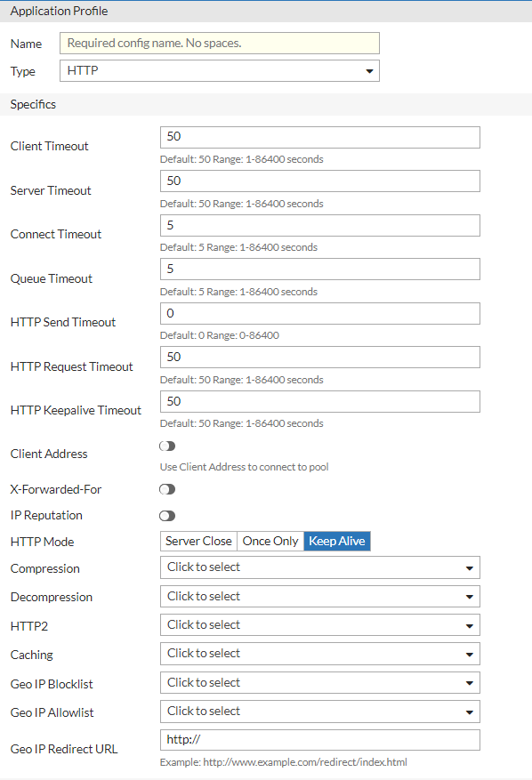
Task: Click the required config Name field
Action: [x=219, y=43]
